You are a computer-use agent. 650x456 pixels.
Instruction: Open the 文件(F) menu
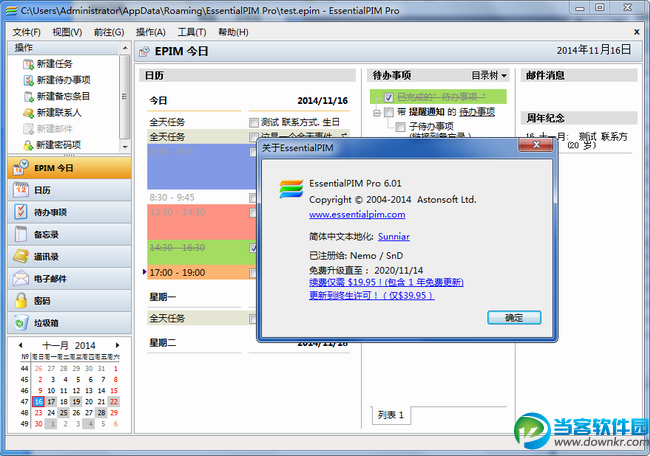[x=27, y=32]
